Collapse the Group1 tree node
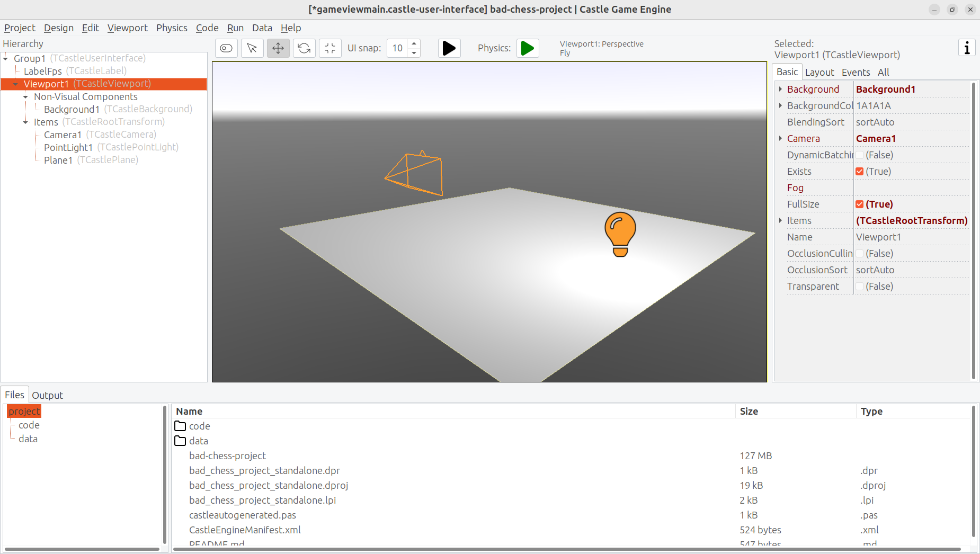 tap(6, 58)
